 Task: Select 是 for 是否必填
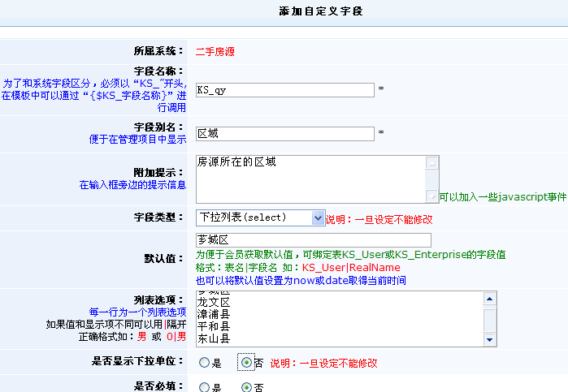204,388
